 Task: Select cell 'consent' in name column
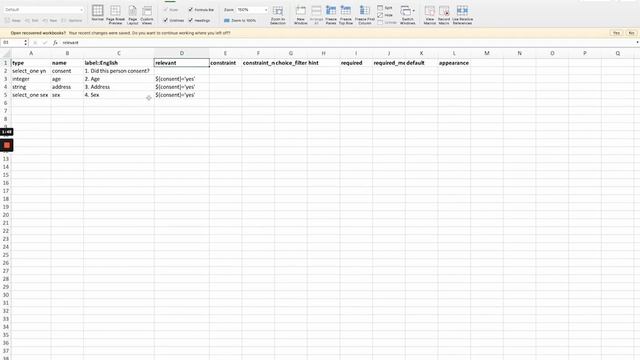67,71
